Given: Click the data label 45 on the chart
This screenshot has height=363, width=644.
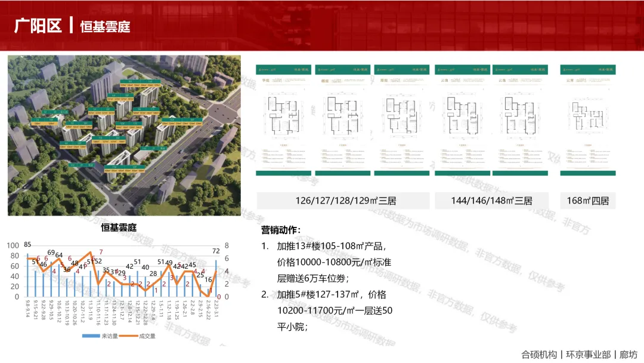Looking at the screenshot, I should click(192, 264).
